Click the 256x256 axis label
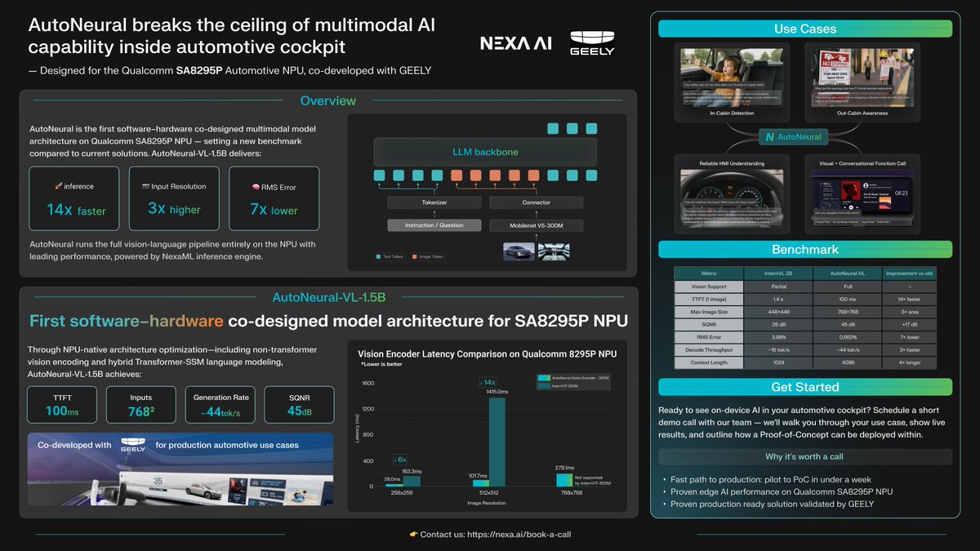 (401, 494)
